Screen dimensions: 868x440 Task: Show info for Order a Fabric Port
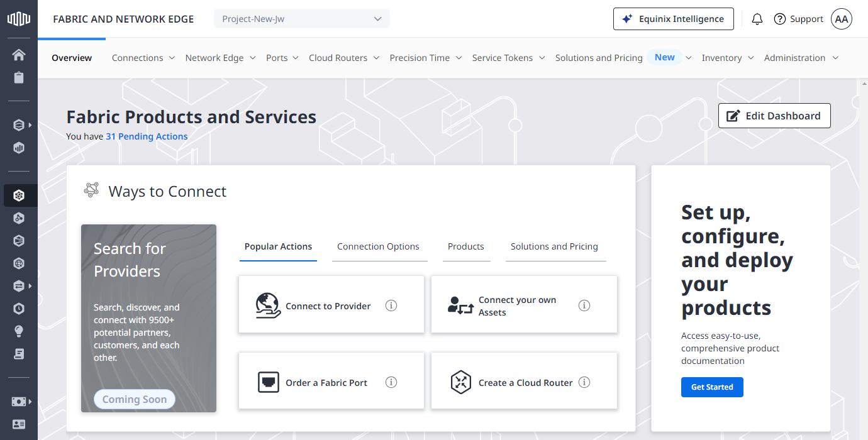(x=391, y=382)
